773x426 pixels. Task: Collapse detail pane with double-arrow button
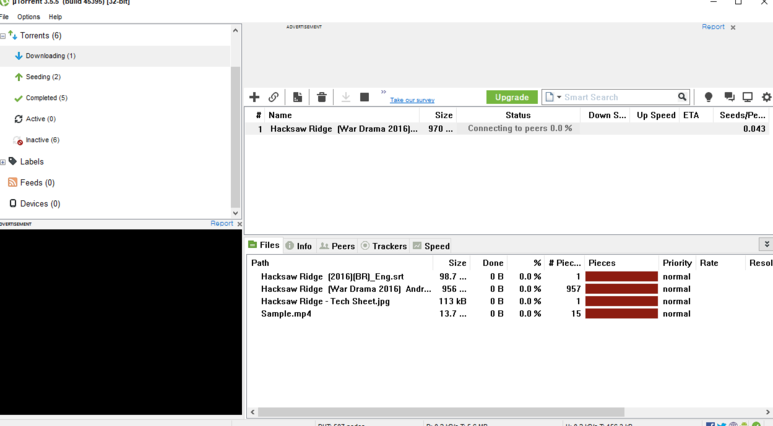click(x=766, y=244)
